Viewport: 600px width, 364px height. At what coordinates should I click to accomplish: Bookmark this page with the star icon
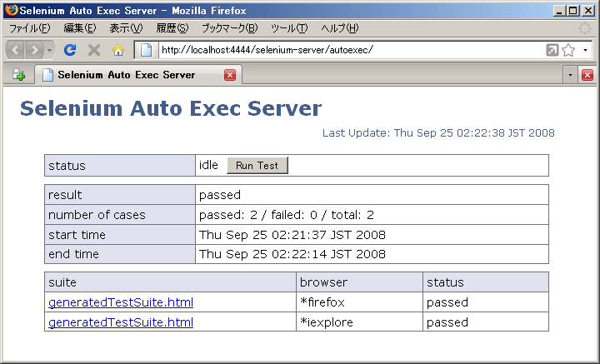pyautogui.click(x=568, y=50)
